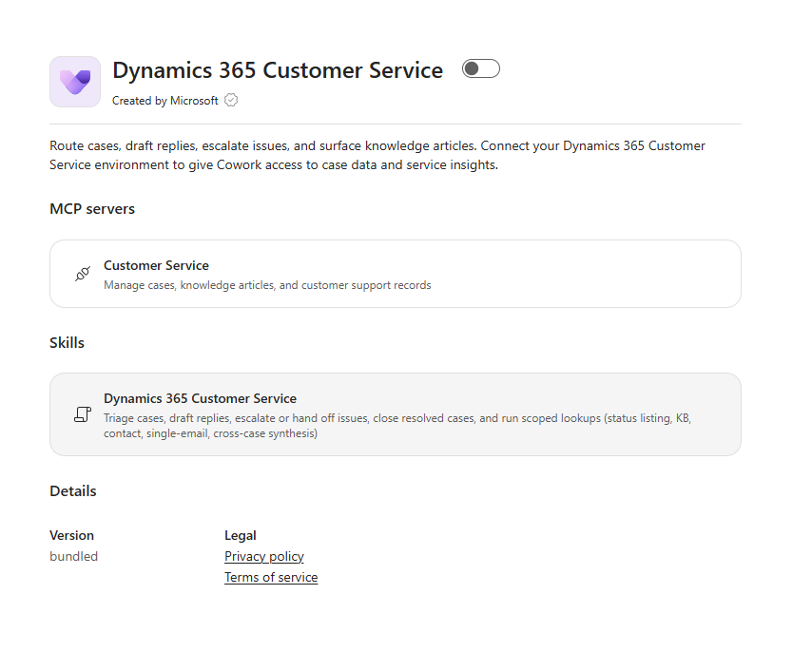
Task: Click the 'Skills' heading
Action: point(67,343)
